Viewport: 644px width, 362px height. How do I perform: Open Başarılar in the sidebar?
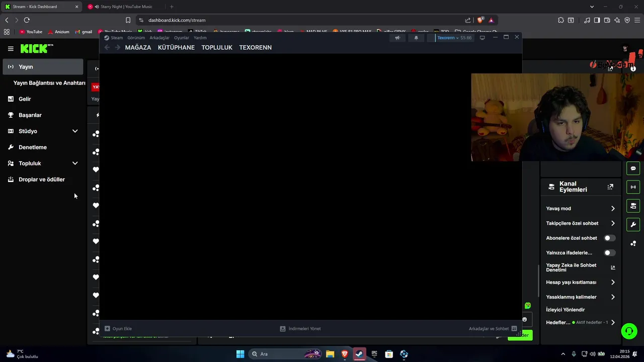30,115
